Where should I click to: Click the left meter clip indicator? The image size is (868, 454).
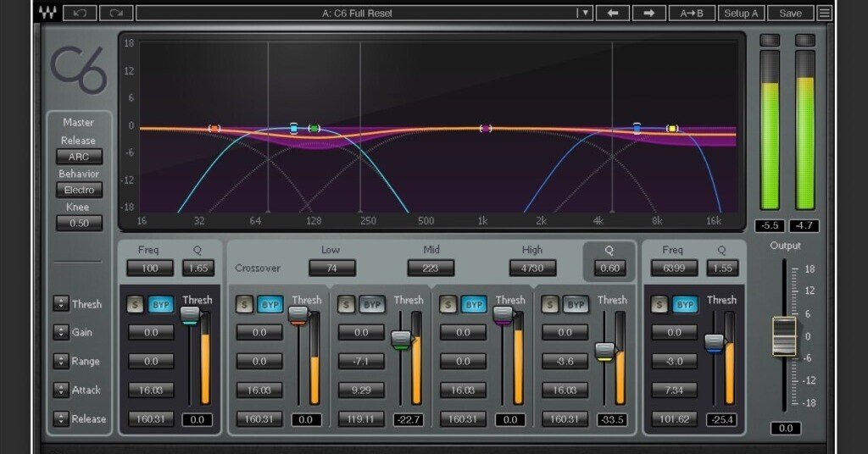point(770,40)
